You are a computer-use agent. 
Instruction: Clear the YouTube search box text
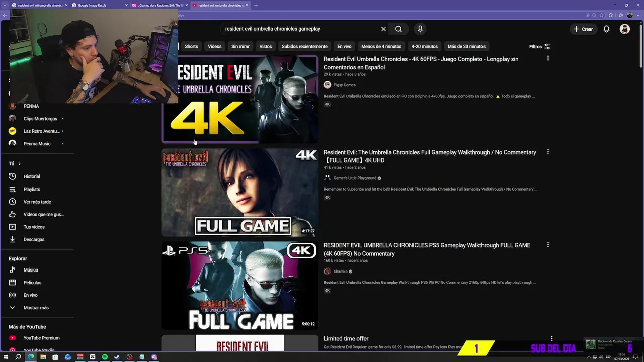[x=383, y=29]
